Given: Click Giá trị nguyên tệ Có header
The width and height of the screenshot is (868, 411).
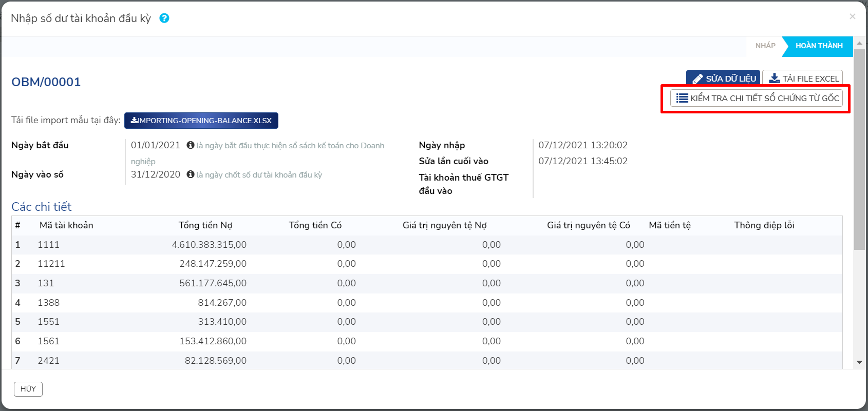Looking at the screenshot, I should click(589, 225).
